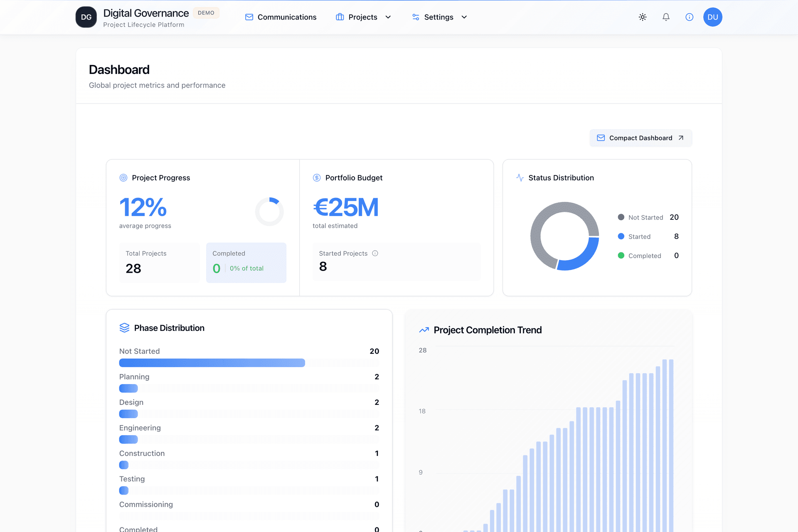The width and height of the screenshot is (798, 532).
Task: Click the 12% average progress value
Action: click(143, 207)
